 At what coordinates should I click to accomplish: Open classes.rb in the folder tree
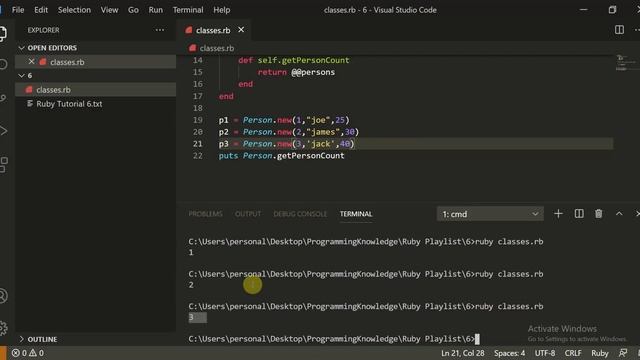click(96, 90)
